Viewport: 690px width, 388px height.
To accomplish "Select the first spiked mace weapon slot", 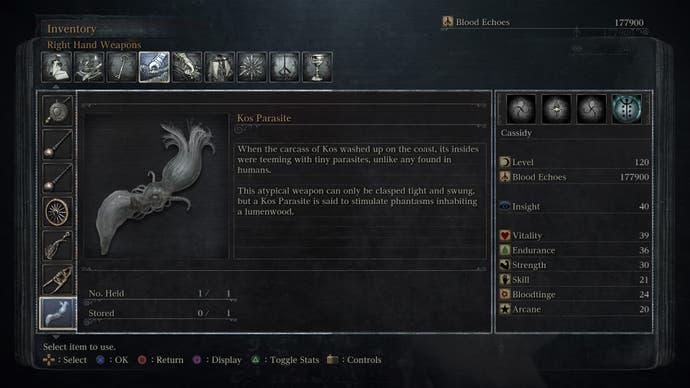I will click(57, 144).
